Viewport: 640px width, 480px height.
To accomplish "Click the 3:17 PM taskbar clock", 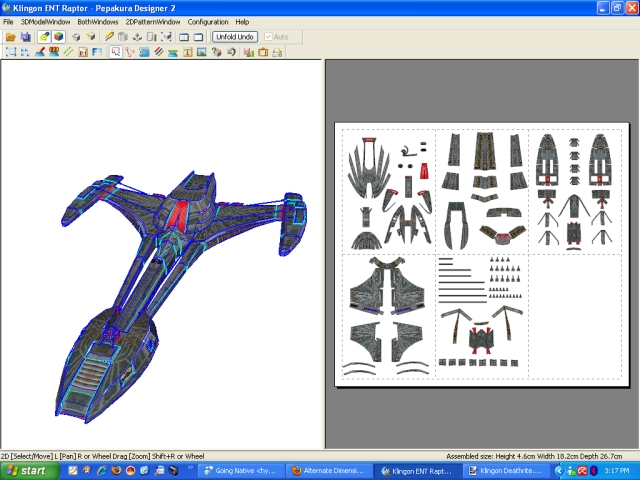I will (x=617, y=471).
